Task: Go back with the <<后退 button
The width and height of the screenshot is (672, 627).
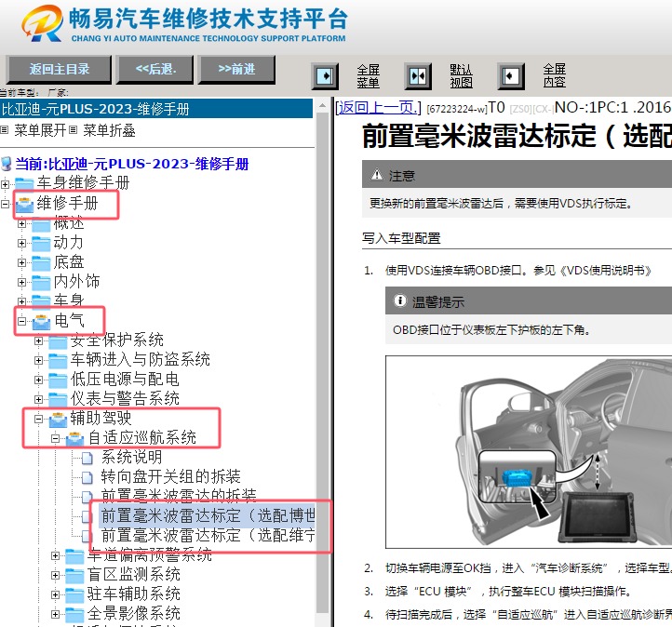Action: [155, 69]
